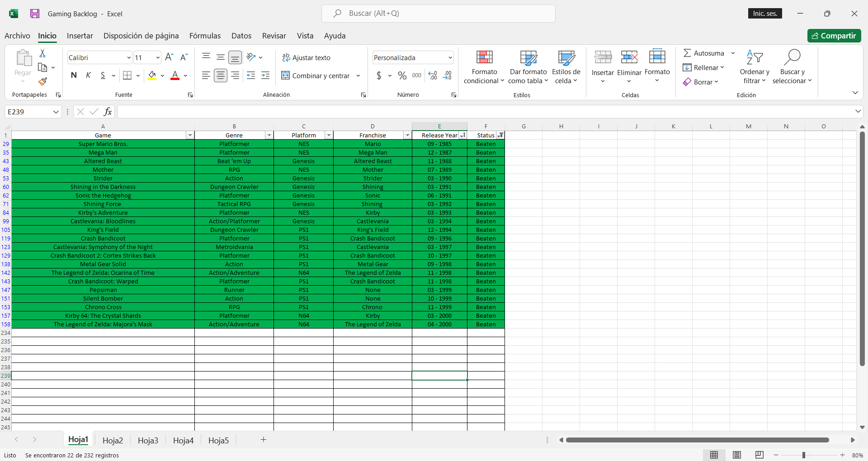The width and height of the screenshot is (868, 461).
Task: Click the Inic. ses. sign-in button
Action: tap(765, 14)
